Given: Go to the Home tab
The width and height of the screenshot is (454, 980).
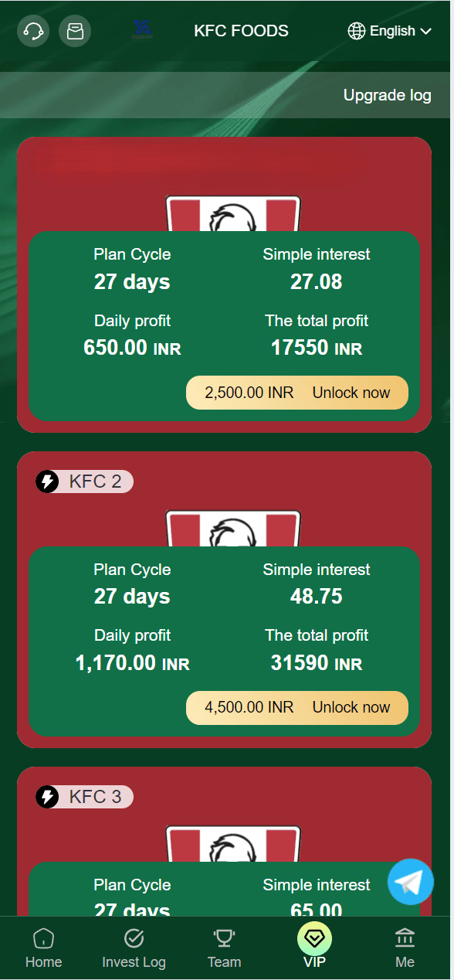Looking at the screenshot, I should (x=44, y=948).
